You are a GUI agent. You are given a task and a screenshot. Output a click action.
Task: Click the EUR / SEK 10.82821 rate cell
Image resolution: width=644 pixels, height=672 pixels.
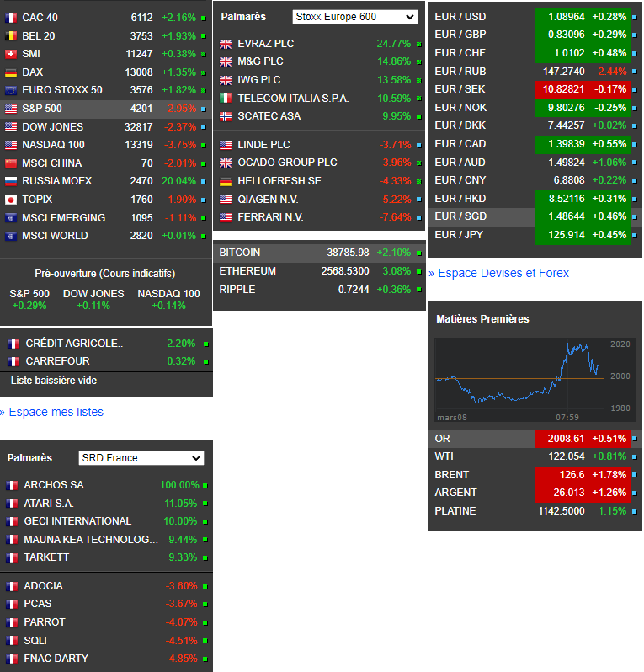pyautogui.click(x=563, y=89)
